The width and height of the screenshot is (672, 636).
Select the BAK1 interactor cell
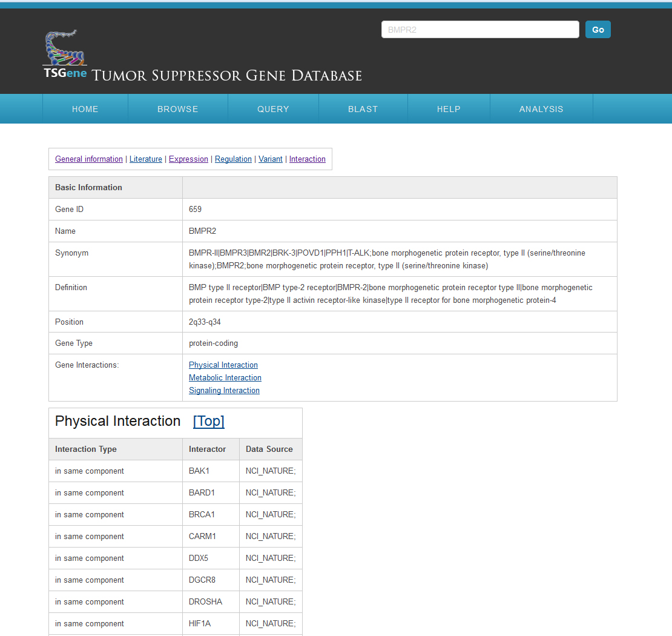pyautogui.click(x=211, y=471)
